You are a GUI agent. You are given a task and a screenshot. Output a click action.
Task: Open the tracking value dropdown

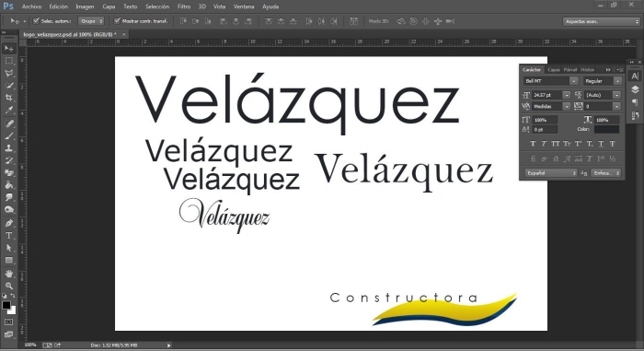pos(617,107)
